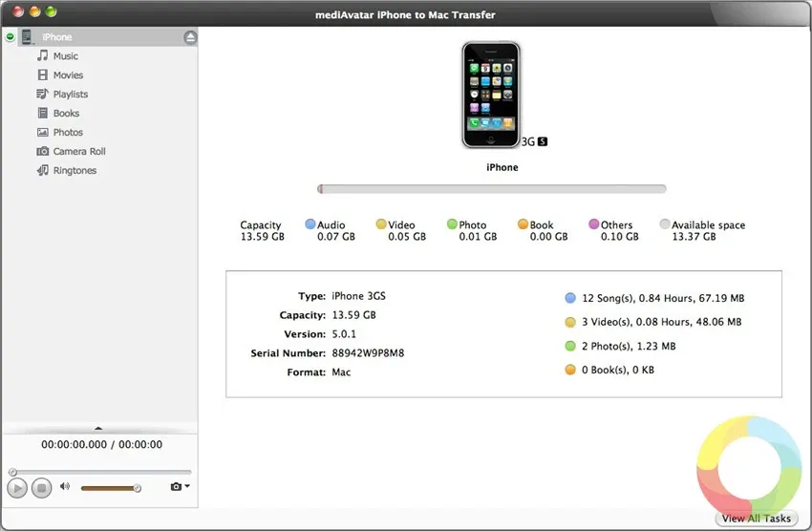This screenshot has width=812, height=531.
Task: Click the green status dot beside iPhone
Action: pyautogui.click(x=10, y=36)
